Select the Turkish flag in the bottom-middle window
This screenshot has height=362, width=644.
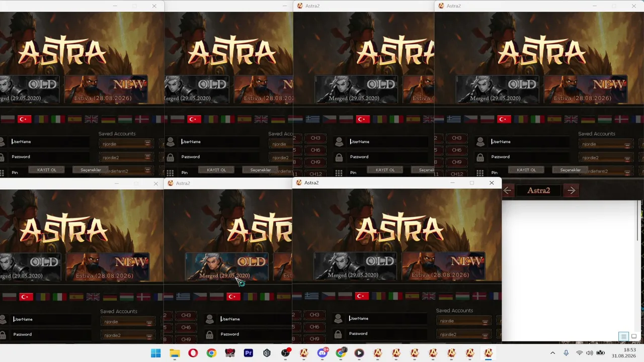click(x=233, y=297)
